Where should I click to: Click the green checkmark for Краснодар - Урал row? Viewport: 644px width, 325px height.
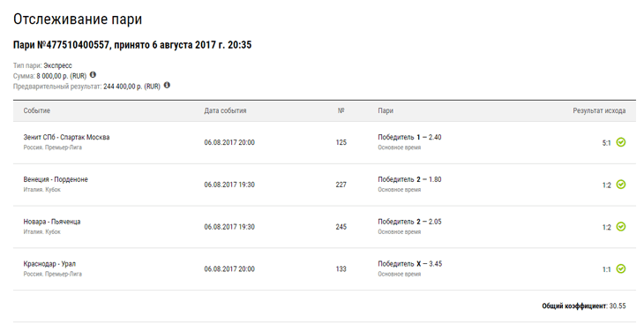tap(621, 269)
